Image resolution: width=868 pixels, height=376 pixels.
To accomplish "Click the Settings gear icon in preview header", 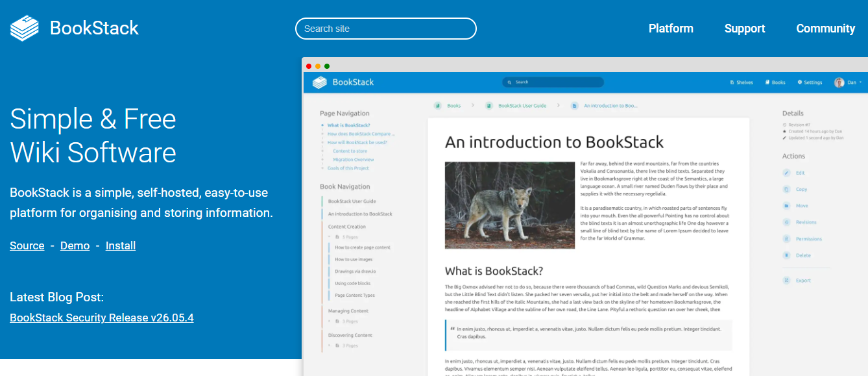I will 800,82.
